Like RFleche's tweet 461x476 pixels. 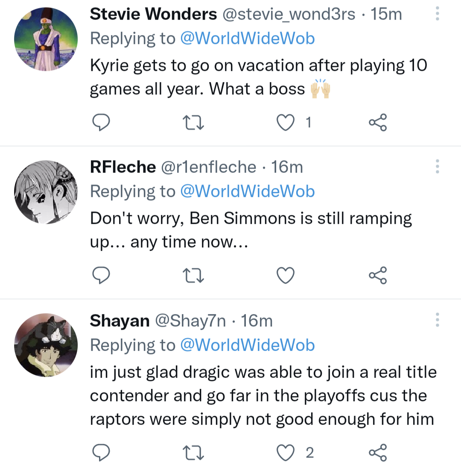click(286, 276)
